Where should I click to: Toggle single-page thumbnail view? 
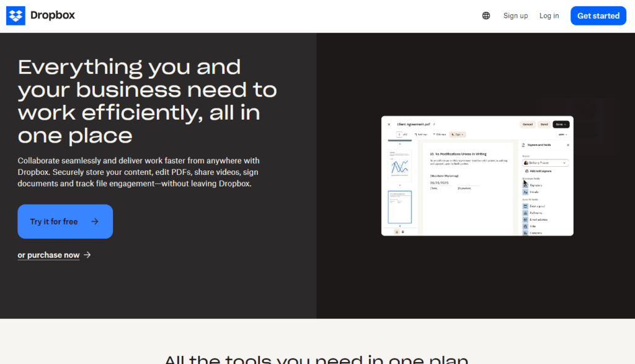397,232
